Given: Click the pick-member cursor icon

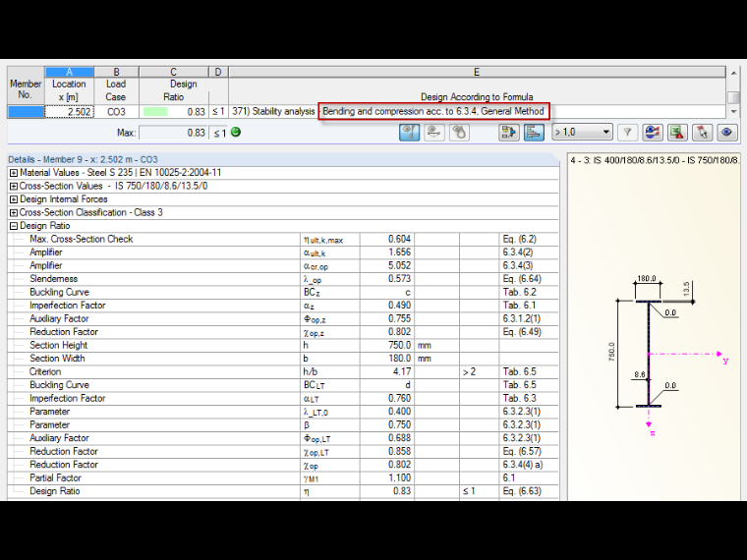Looking at the screenshot, I should click(x=702, y=132).
